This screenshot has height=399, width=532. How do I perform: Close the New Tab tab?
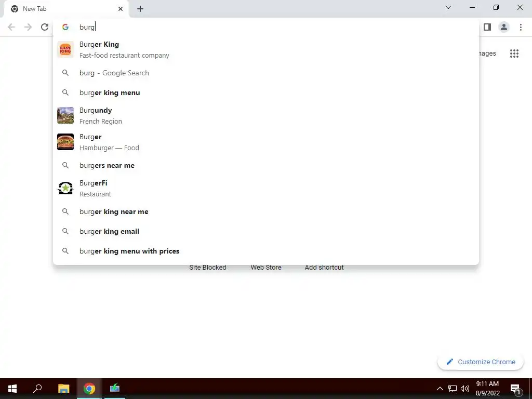coord(121,9)
